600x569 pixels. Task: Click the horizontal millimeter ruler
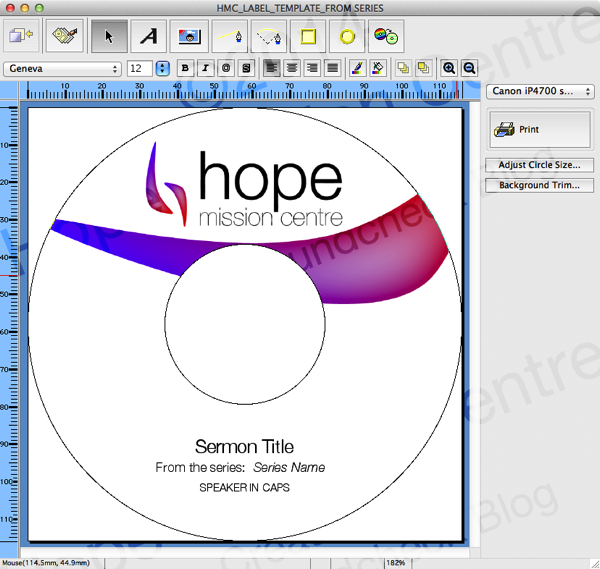245,91
